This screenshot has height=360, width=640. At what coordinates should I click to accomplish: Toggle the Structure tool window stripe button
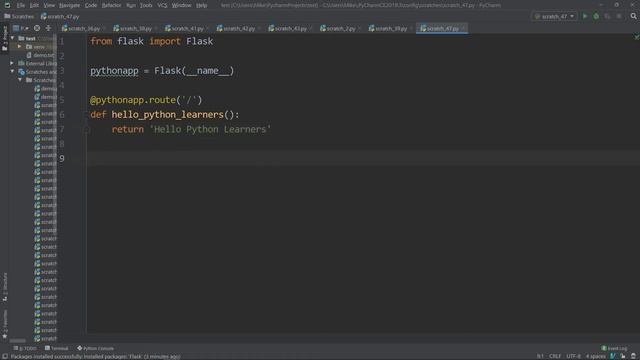tap(4, 287)
